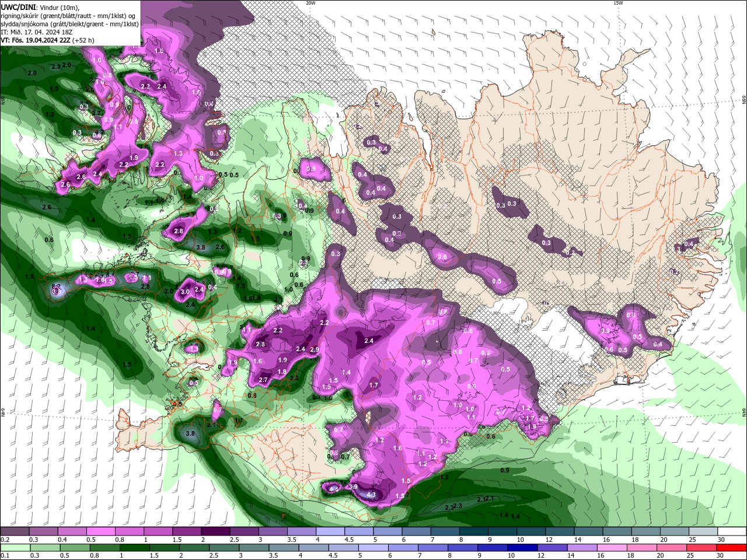
Task: Select the light violet rain swatch for 14
Action: coord(582,548)
